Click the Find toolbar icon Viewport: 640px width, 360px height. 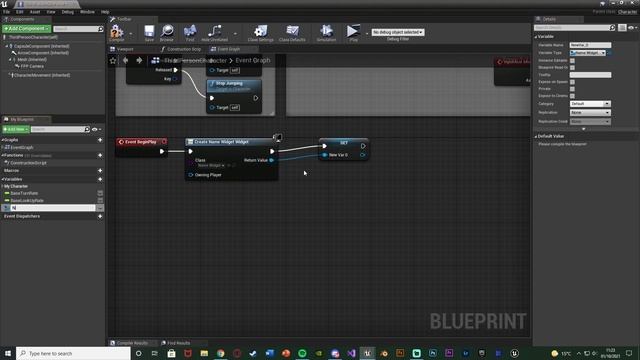(190, 33)
